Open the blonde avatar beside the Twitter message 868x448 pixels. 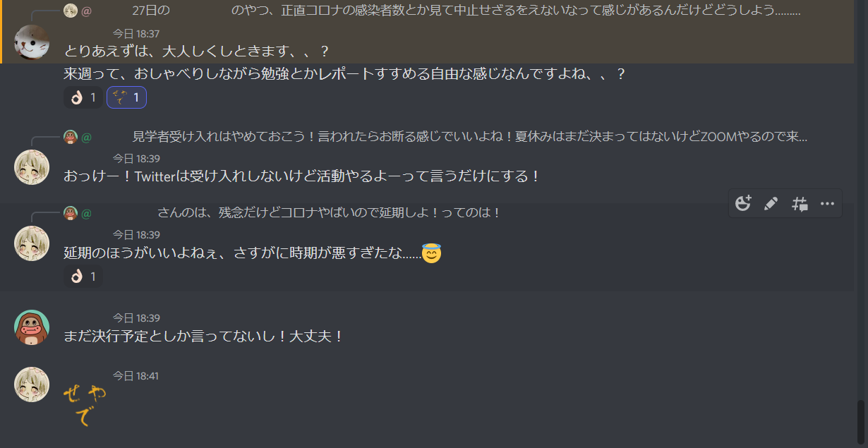(x=32, y=167)
